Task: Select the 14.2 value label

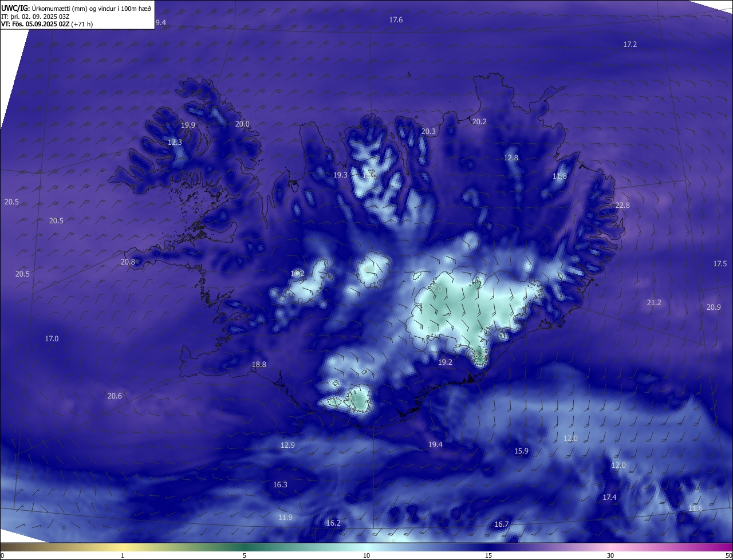Action: click(x=297, y=274)
